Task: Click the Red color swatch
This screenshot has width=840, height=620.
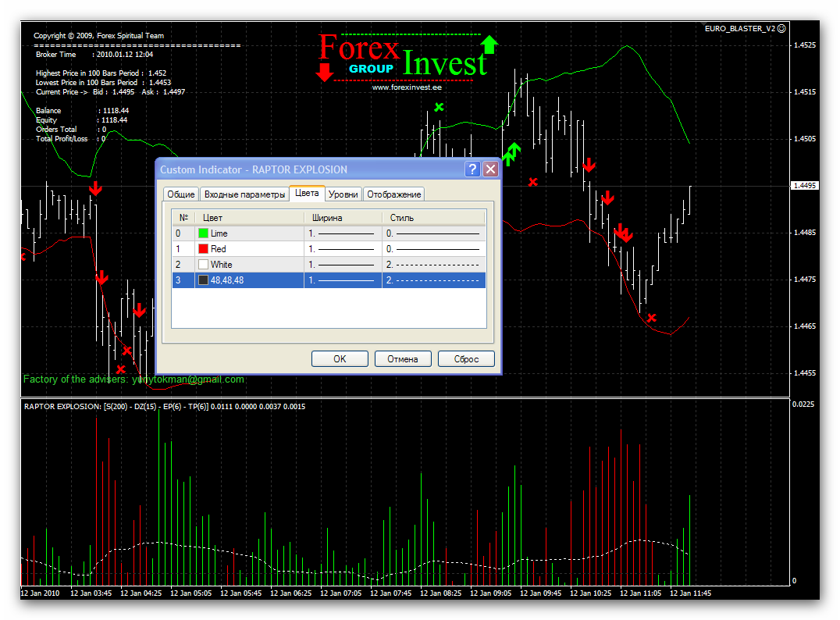Action: tap(203, 248)
